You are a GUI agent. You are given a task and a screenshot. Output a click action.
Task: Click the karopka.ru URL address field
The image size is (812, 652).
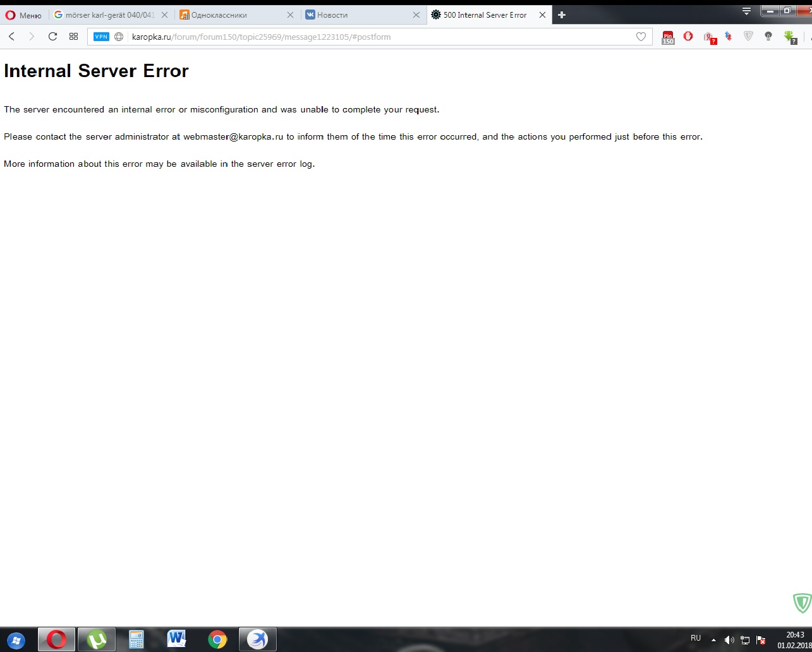coord(379,37)
